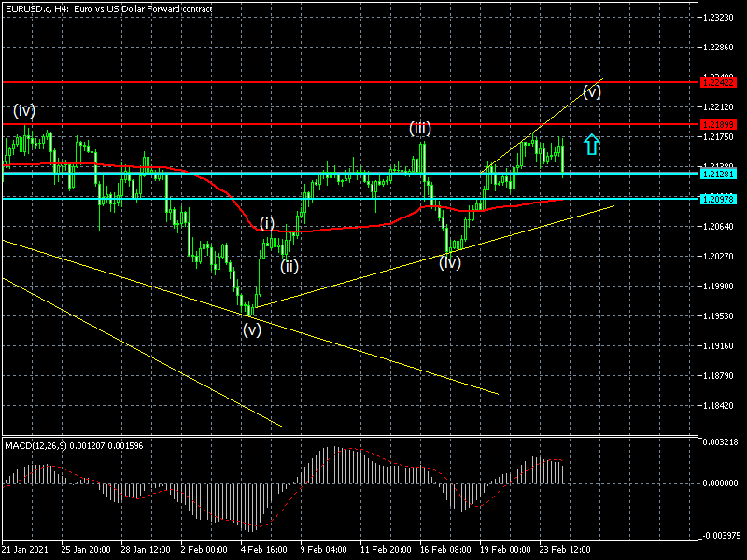
Task: Click the 19 Feb 00:00 date label
Action: click(x=505, y=549)
